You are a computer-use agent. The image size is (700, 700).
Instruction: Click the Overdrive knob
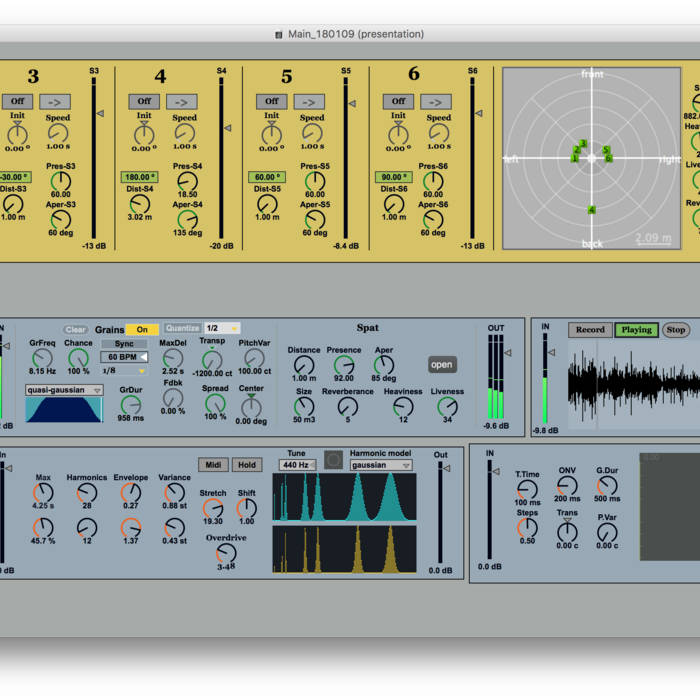pyautogui.click(x=227, y=551)
